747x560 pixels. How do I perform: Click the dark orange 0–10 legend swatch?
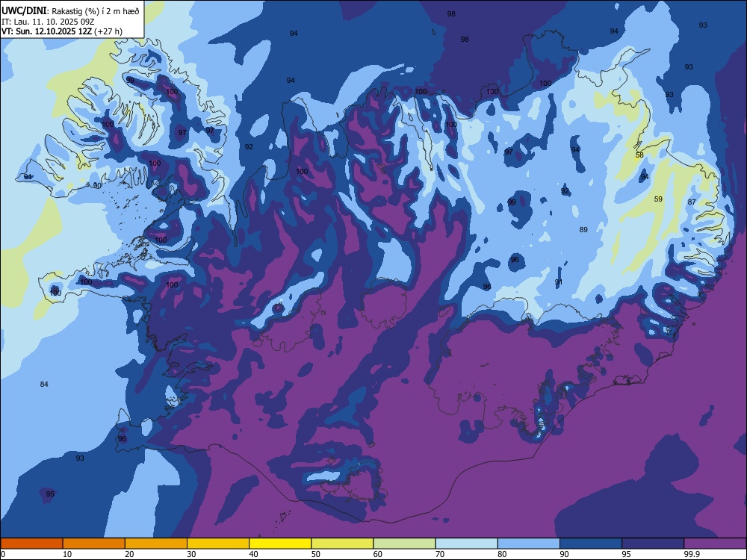coord(31,544)
